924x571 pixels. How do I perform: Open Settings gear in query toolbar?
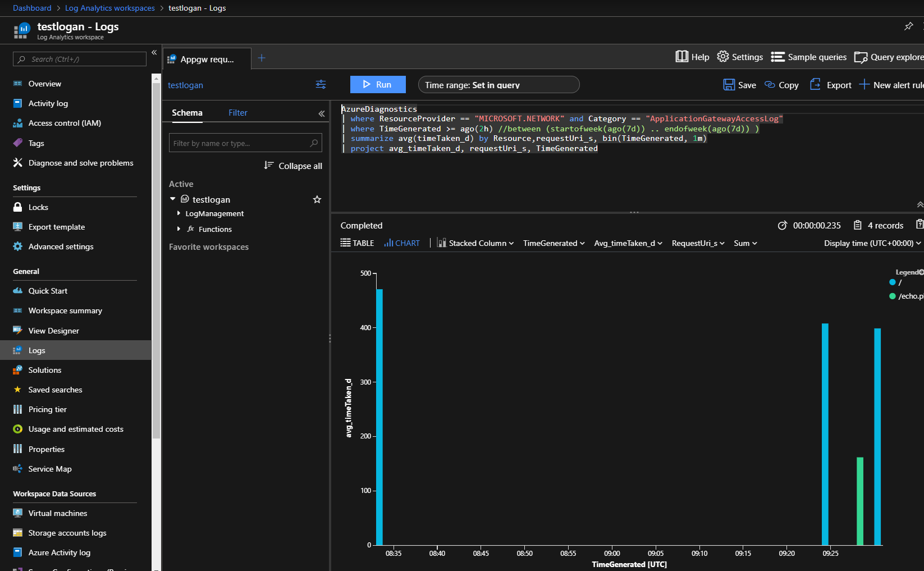click(723, 57)
